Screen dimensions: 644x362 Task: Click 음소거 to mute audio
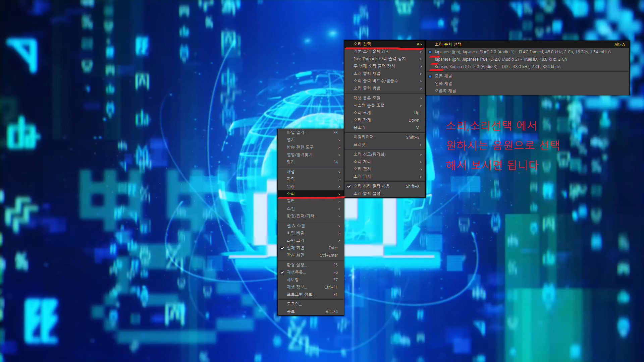click(359, 128)
